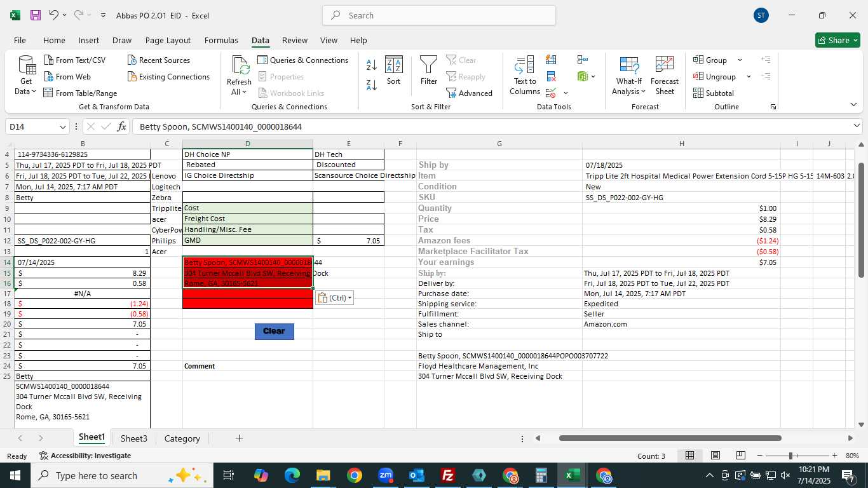Viewport: 868px width, 488px height.
Task: Click the zoom out minus button
Action: (x=759, y=456)
